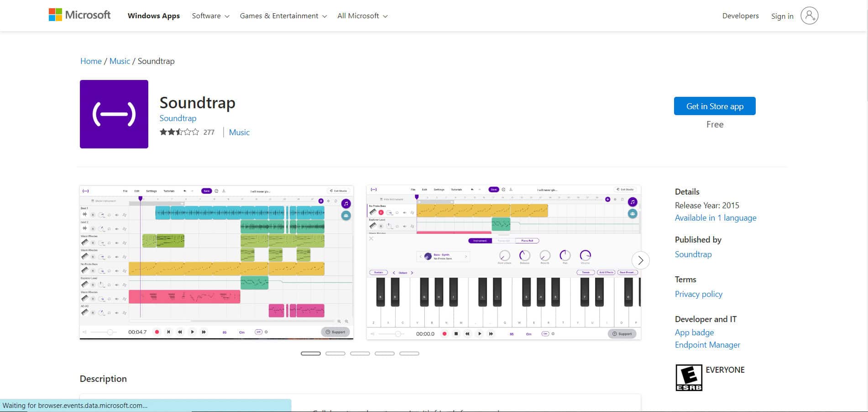868x412 pixels.
Task: Open the Games & Entertainment dropdown
Action: coord(282,16)
